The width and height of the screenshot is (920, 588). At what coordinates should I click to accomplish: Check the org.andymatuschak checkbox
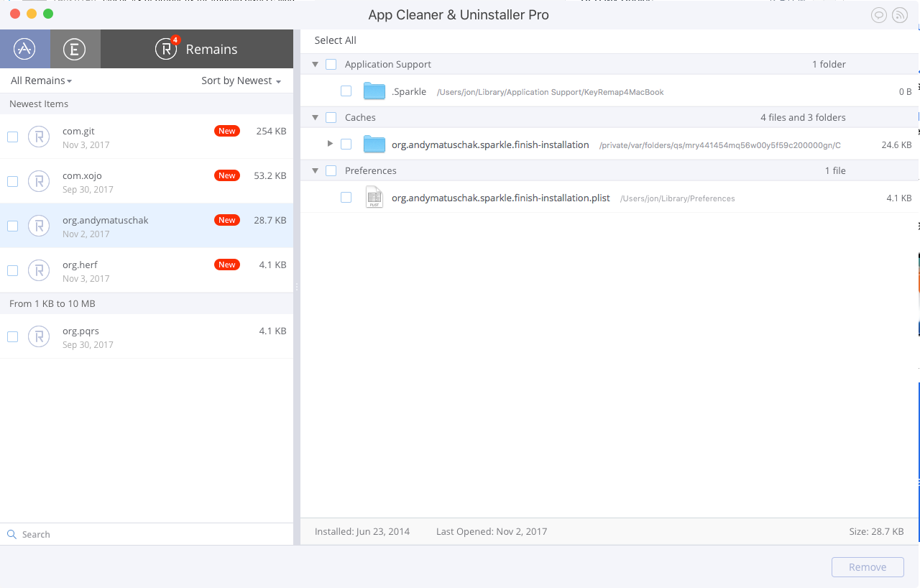pos(12,226)
